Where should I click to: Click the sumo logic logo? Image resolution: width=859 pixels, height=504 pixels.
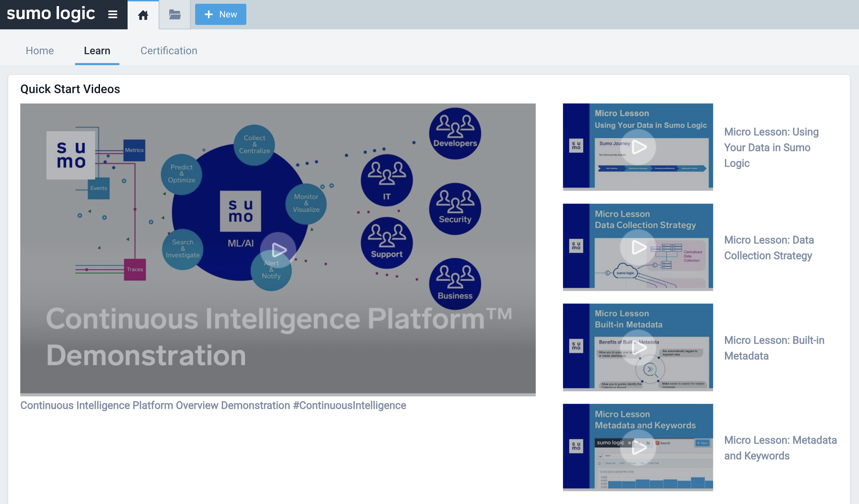(x=51, y=14)
